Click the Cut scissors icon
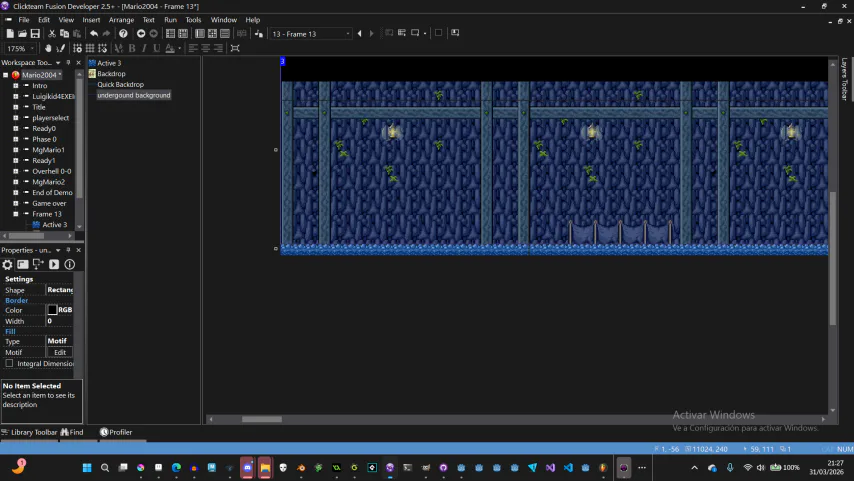 [x=52, y=34]
